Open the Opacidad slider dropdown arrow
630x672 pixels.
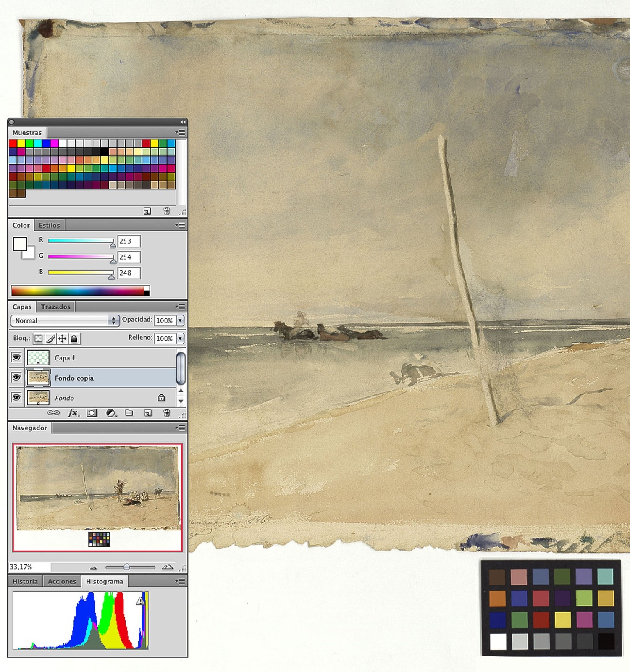pyautogui.click(x=180, y=320)
